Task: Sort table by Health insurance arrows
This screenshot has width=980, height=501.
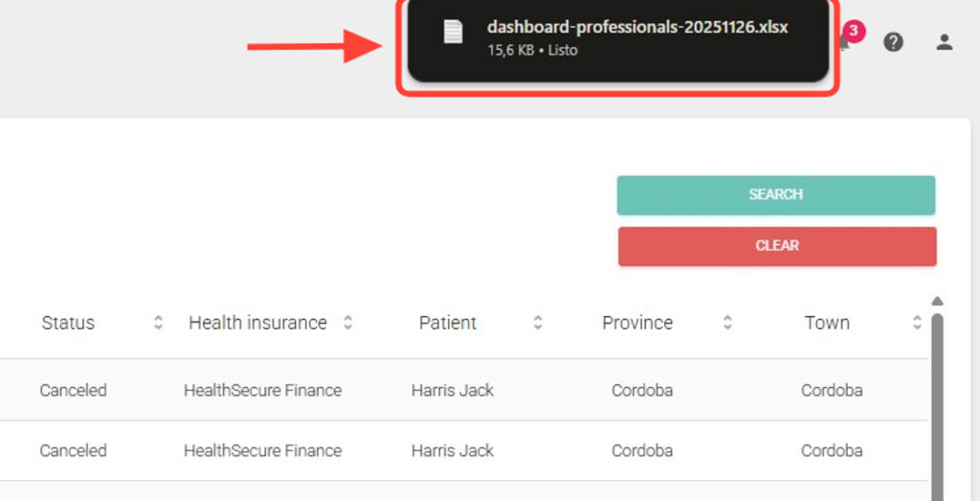Action: pos(348,323)
